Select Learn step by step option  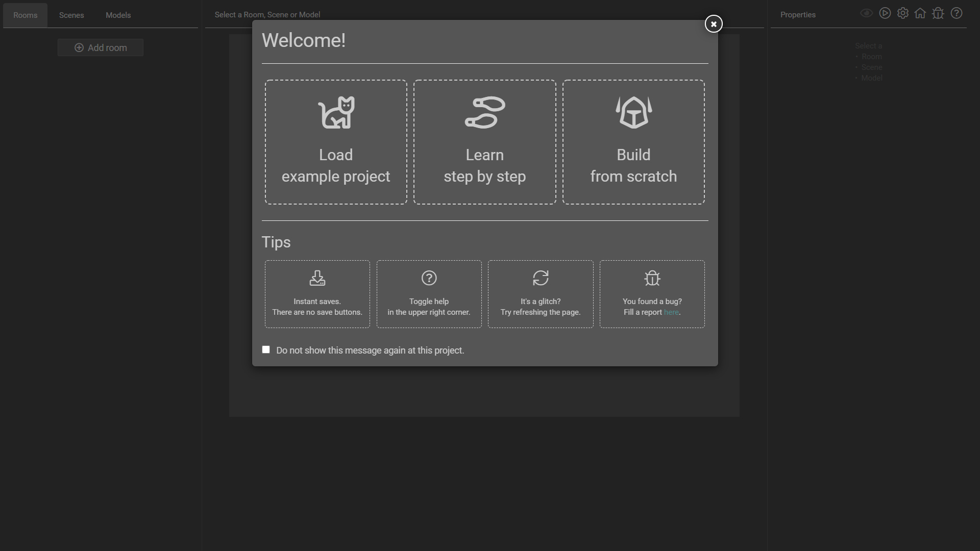pos(484,142)
